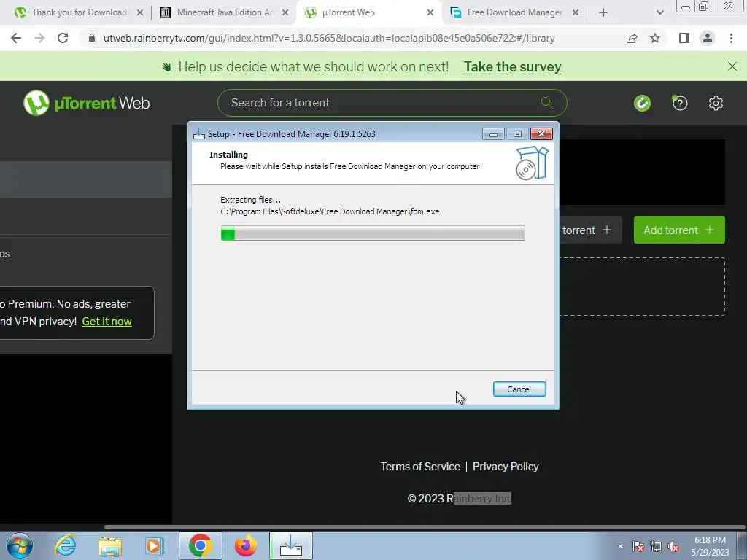Close the Minecraft Java Edition tab

(285, 13)
